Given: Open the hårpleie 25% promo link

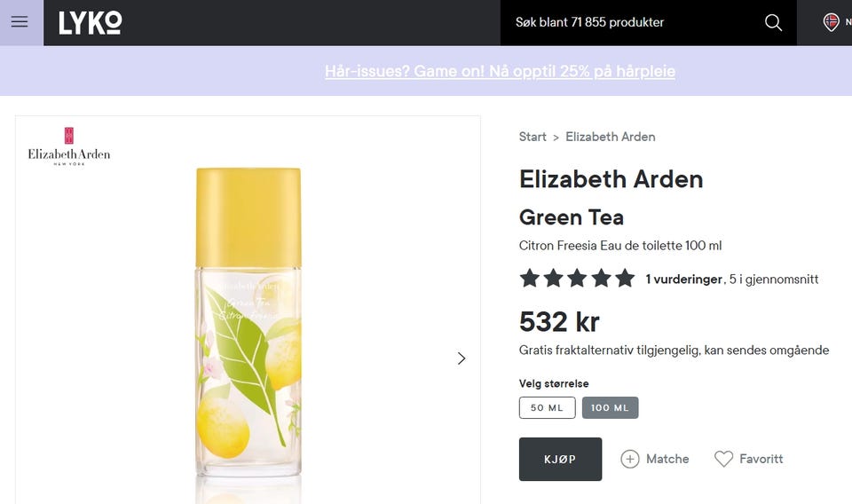Looking at the screenshot, I should (500, 71).
